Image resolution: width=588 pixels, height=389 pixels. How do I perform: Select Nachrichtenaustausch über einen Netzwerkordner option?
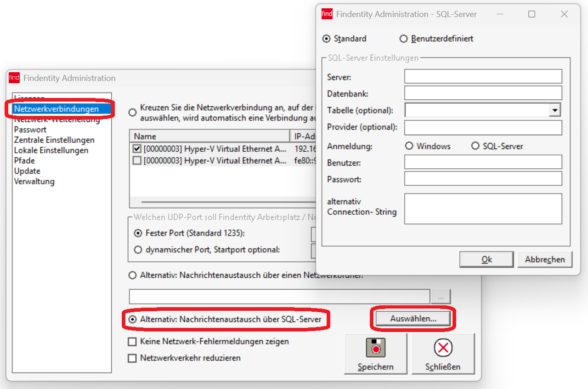(x=133, y=275)
